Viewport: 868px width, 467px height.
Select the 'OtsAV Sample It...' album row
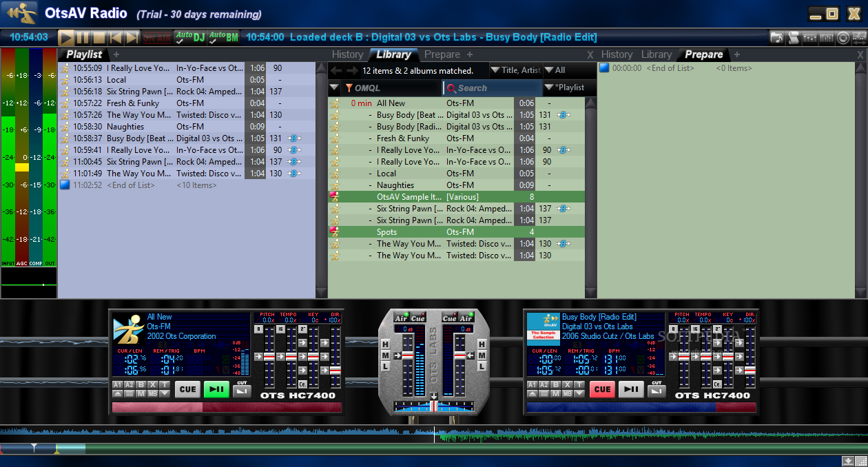(456, 197)
